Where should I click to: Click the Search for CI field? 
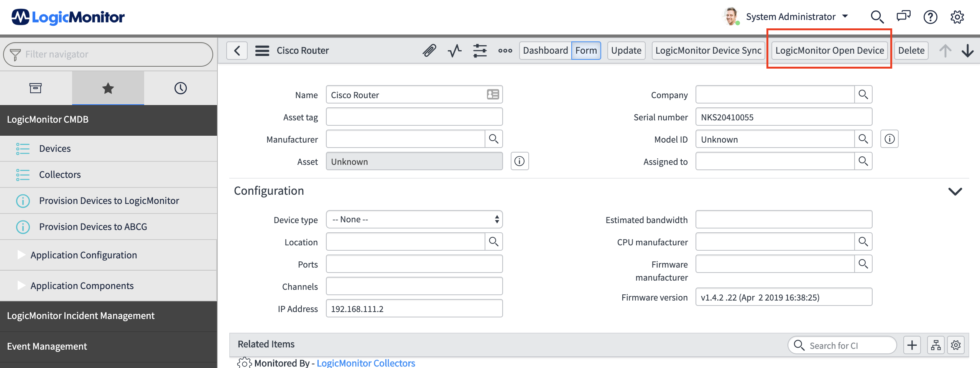click(x=842, y=345)
